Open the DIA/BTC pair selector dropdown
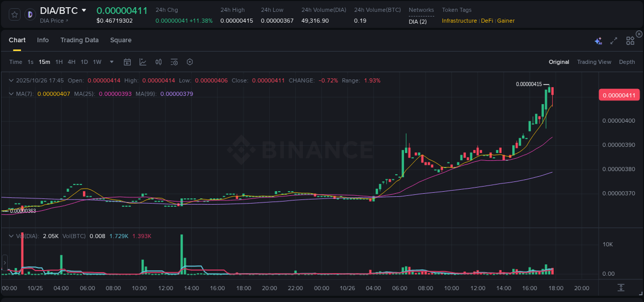The height and width of the screenshot is (302, 644). [x=84, y=10]
